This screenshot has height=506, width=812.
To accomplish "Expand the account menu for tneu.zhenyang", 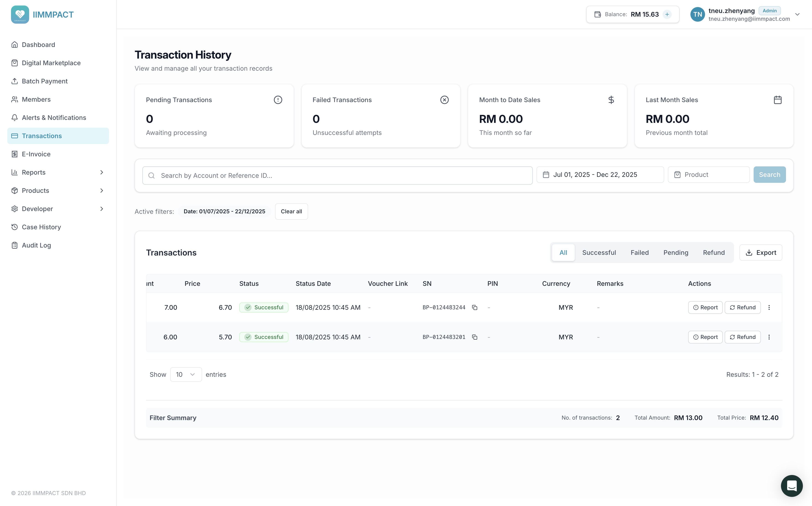I will click(797, 14).
